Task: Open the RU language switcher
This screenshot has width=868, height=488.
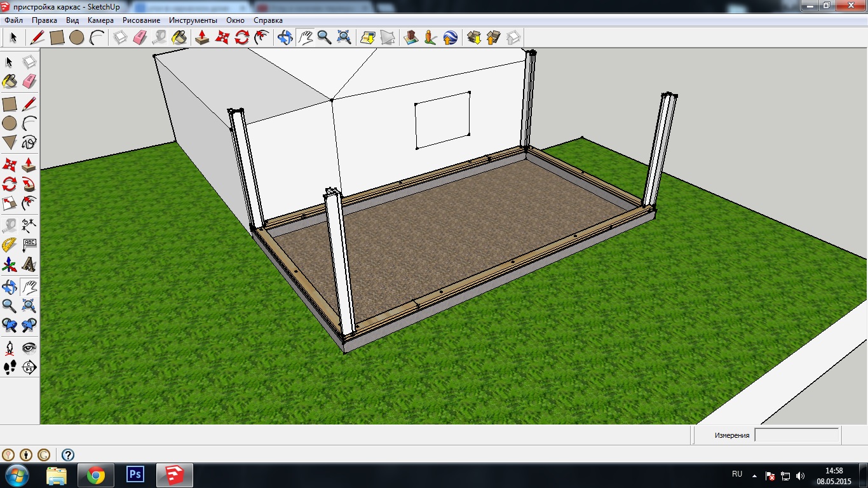Action: (x=737, y=475)
